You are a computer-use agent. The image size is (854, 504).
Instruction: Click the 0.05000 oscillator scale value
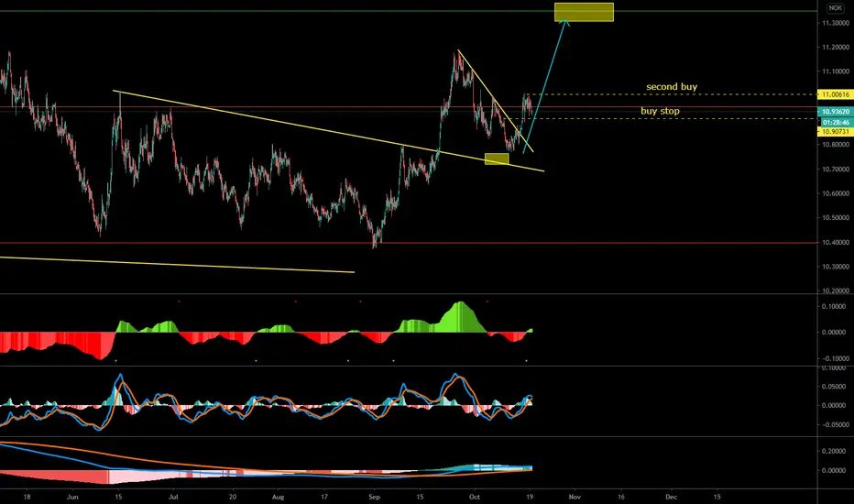pos(835,387)
